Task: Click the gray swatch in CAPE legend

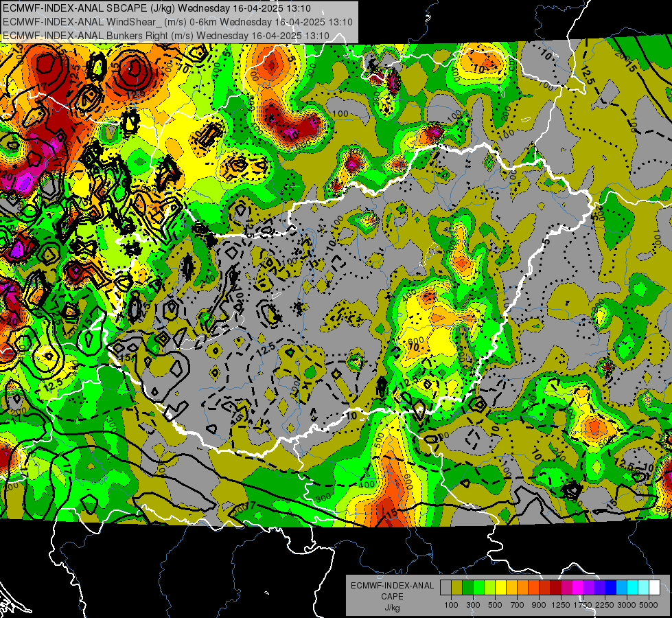Action: click(x=445, y=587)
